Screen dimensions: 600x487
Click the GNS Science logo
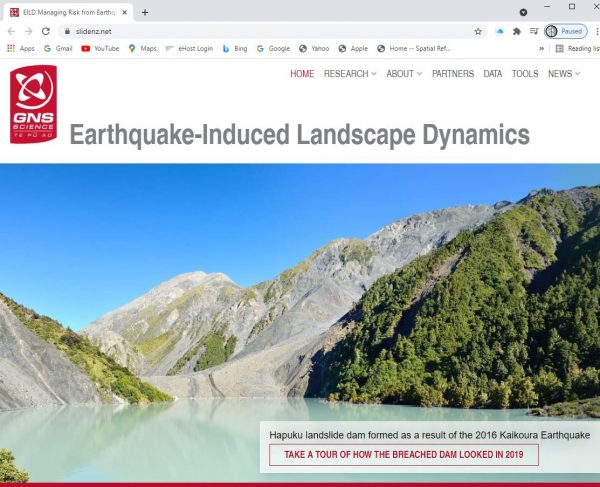tap(34, 104)
